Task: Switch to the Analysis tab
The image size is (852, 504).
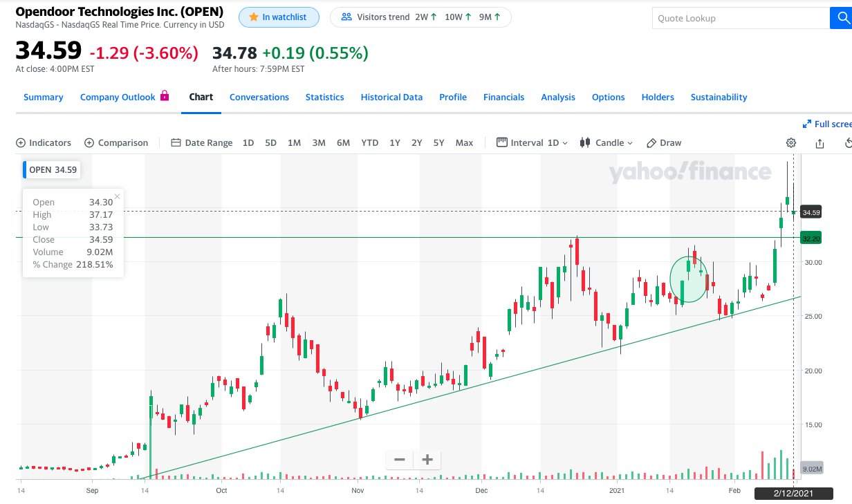Action: click(x=558, y=97)
